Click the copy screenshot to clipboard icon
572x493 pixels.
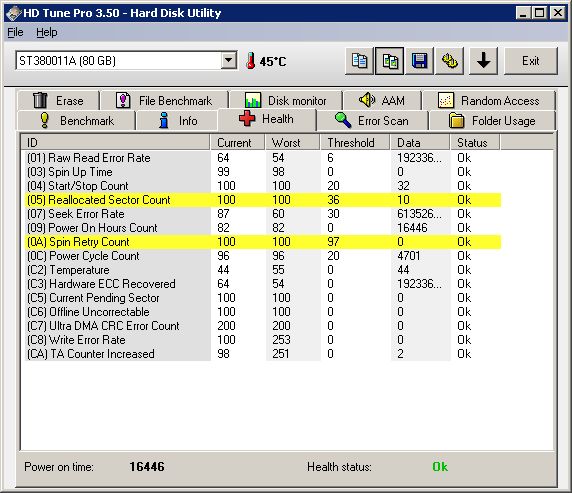[389, 61]
